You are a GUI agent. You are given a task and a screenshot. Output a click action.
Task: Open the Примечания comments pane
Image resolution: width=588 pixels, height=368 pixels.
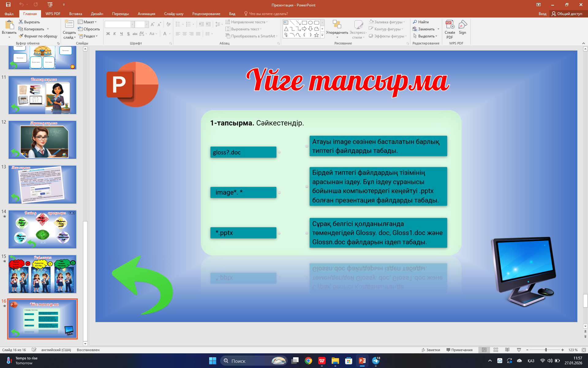click(x=459, y=350)
